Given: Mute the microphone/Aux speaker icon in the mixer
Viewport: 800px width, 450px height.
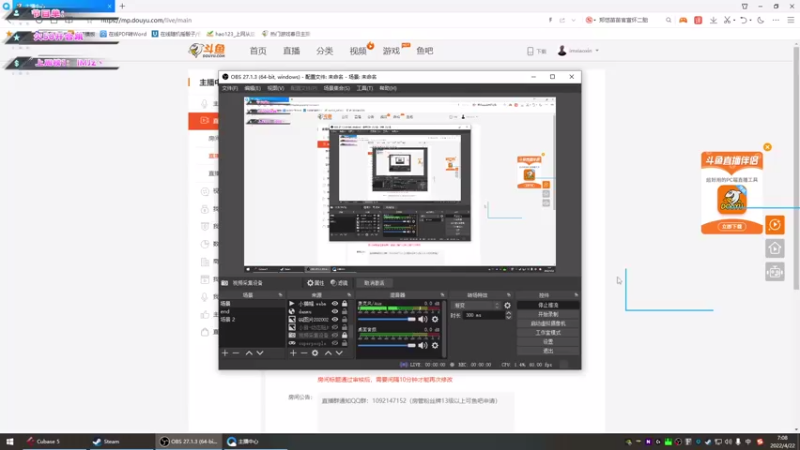Looking at the screenshot, I should (x=422, y=319).
